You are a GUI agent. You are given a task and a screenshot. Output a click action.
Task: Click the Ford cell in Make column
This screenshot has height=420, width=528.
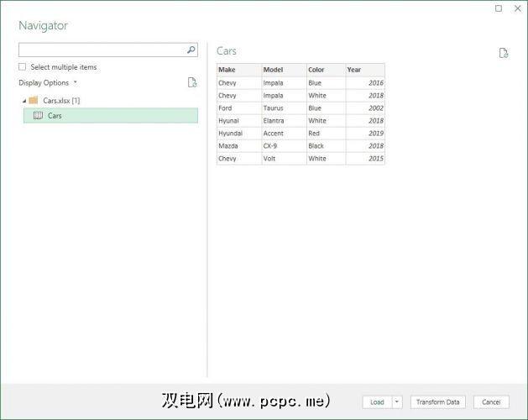[239, 108]
